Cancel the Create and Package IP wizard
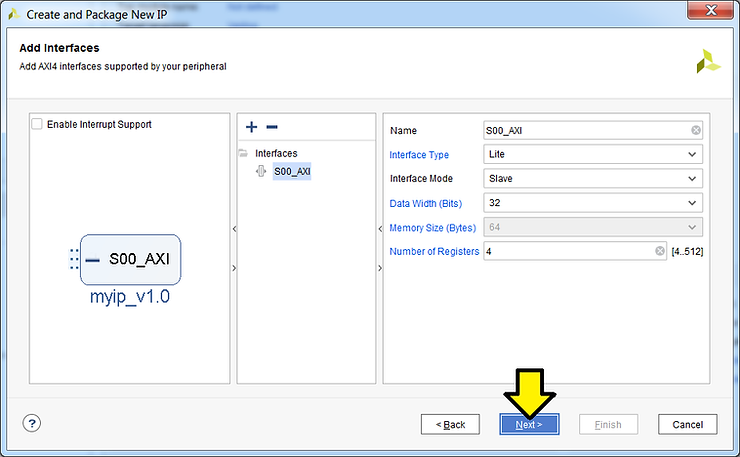 pos(688,424)
